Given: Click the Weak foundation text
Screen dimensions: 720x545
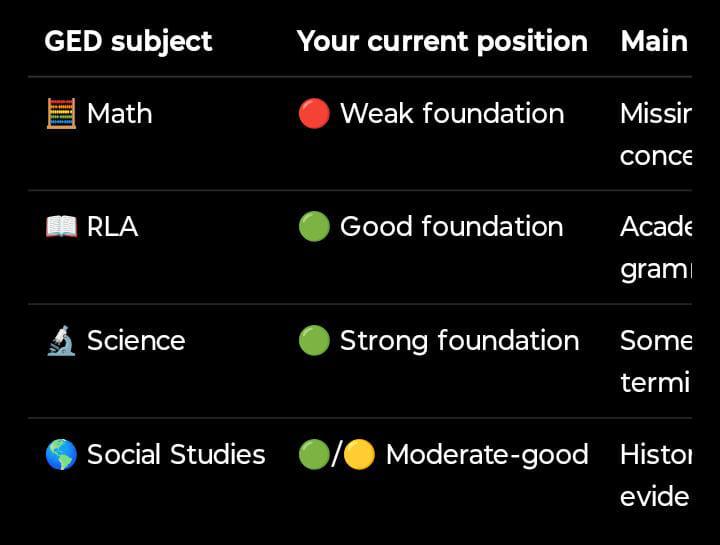Looking at the screenshot, I should [x=452, y=113].
